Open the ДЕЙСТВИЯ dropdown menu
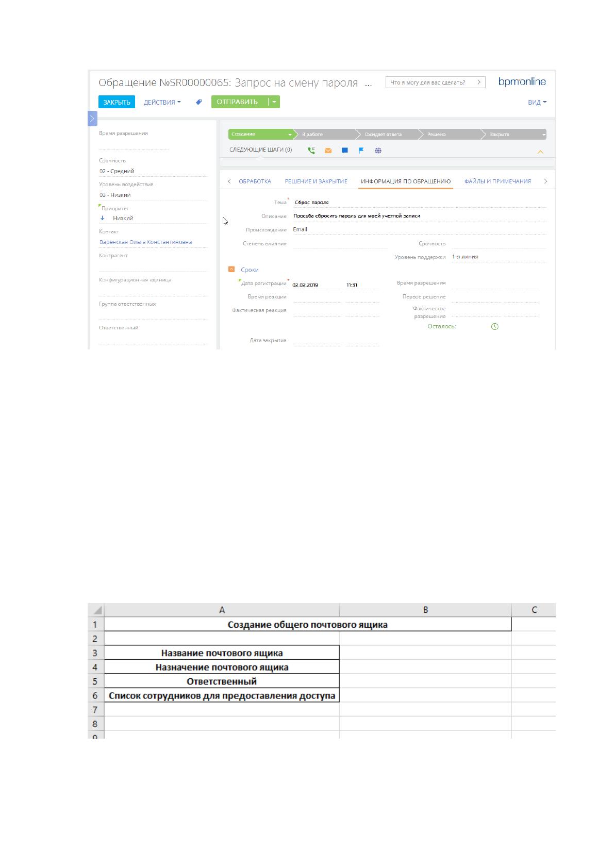The height and width of the screenshot is (868, 614). point(162,102)
